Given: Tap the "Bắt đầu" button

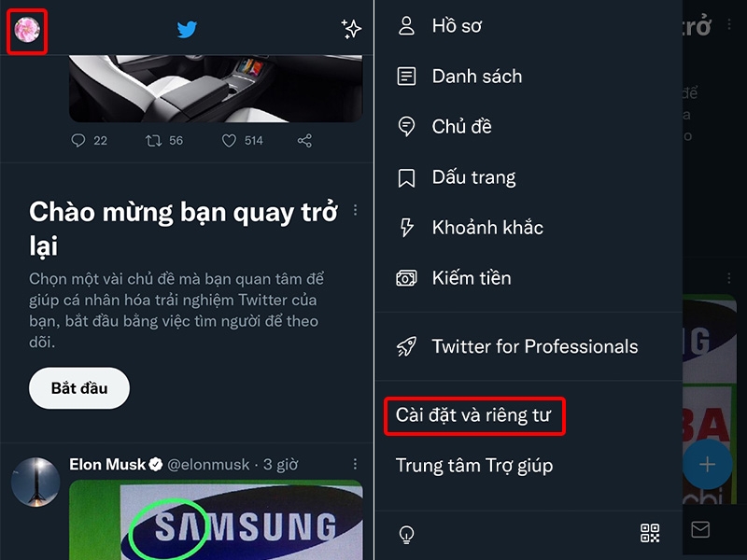Looking at the screenshot, I should pos(78,388).
